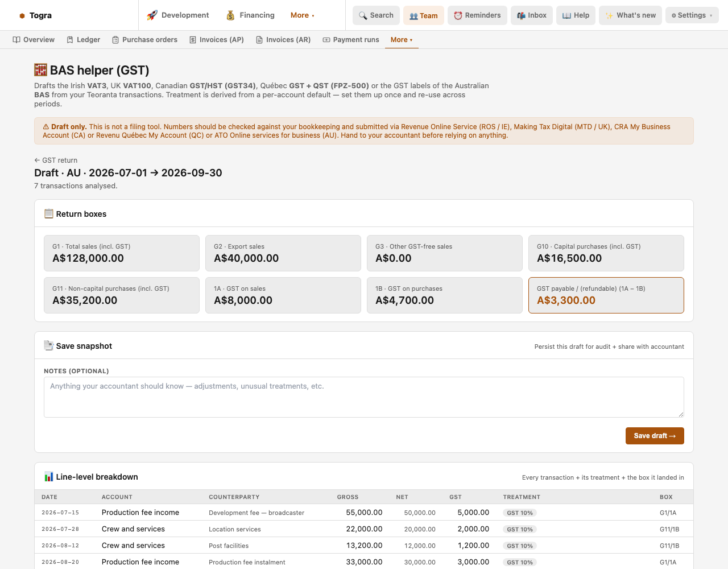The image size is (728, 569).
Task: Switch to the Ledger tab
Action: (84, 40)
